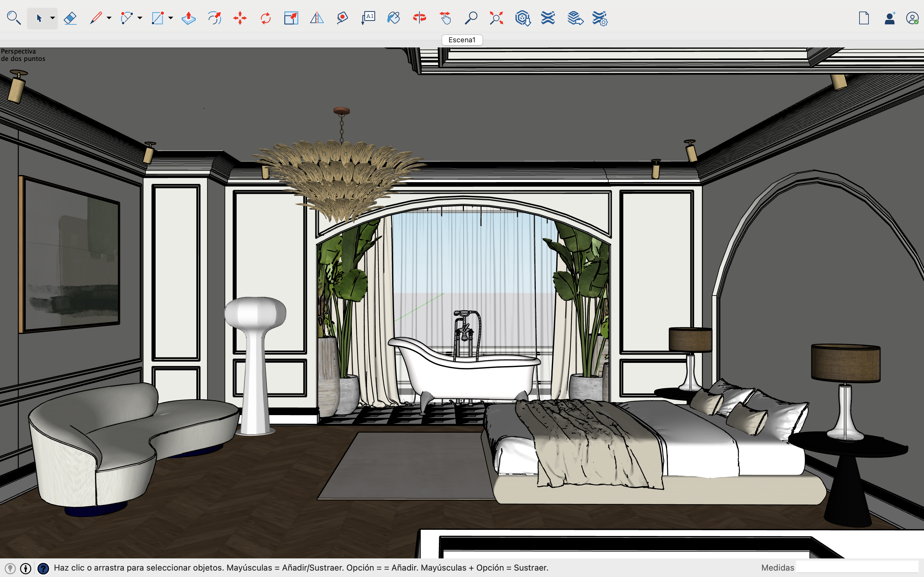924x577 pixels.
Task: Expand the Select tool dropdown arrow
Action: point(53,18)
